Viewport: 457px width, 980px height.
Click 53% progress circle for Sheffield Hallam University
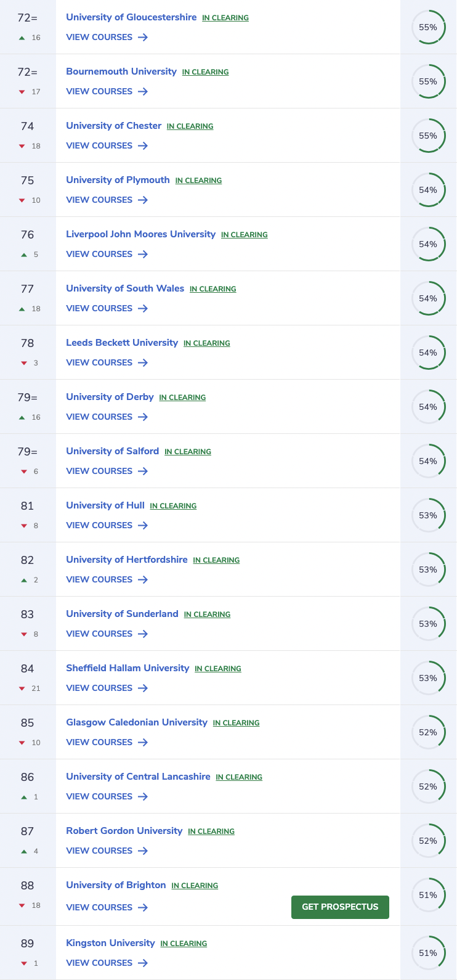428,678
